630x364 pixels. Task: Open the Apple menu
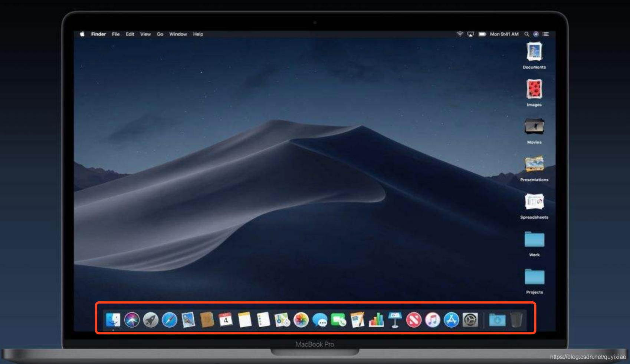coord(82,34)
